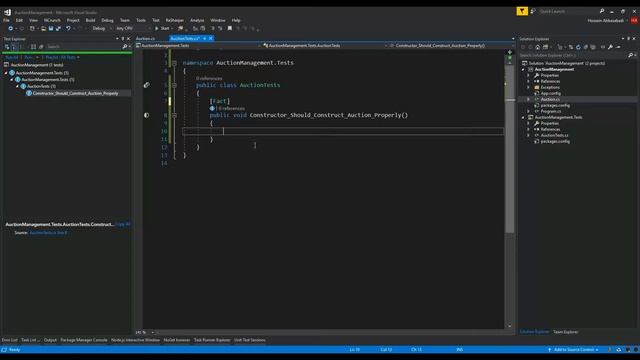
Task: Click the account avatar badge at top right
Action: 633,20
